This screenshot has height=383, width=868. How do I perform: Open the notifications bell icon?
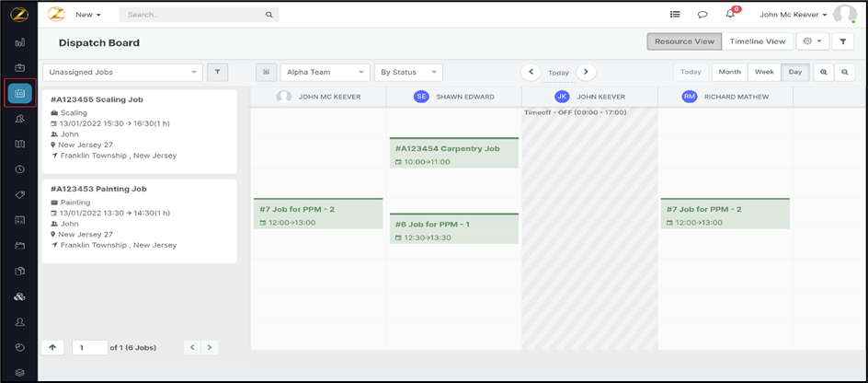(x=730, y=15)
